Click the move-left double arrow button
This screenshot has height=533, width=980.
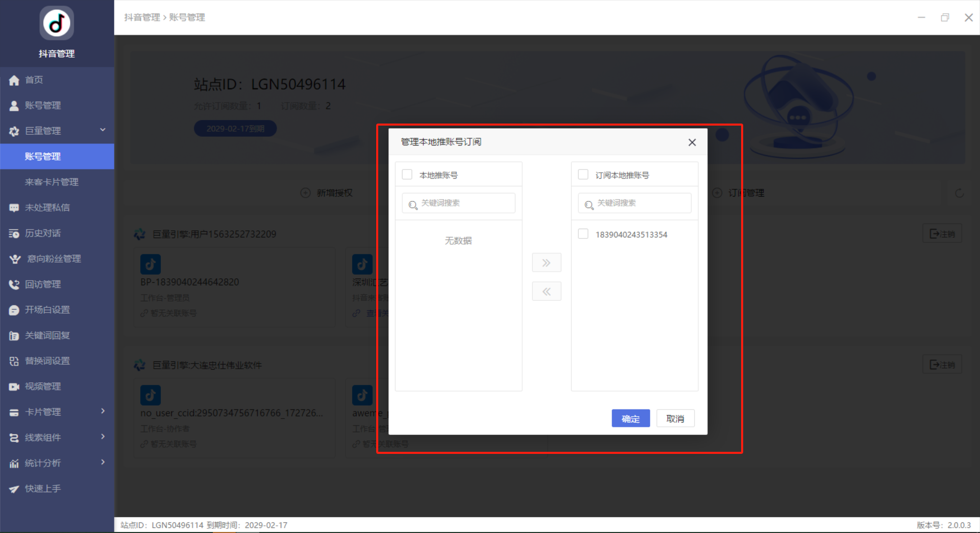(546, 292)
